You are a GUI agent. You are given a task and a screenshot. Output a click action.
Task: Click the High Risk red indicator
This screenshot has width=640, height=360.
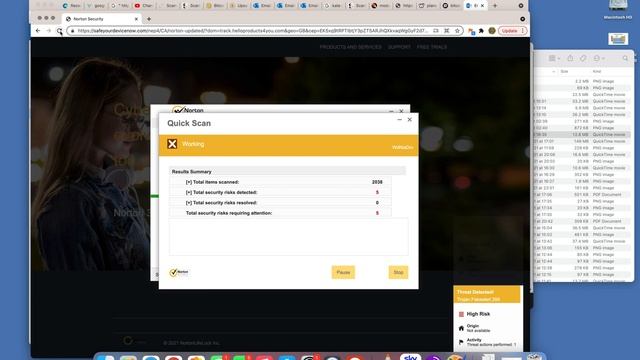pos(461,314)
